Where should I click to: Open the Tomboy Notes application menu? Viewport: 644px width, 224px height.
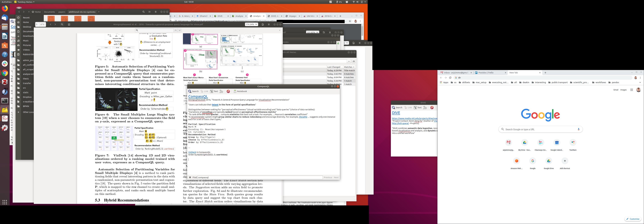24,2
